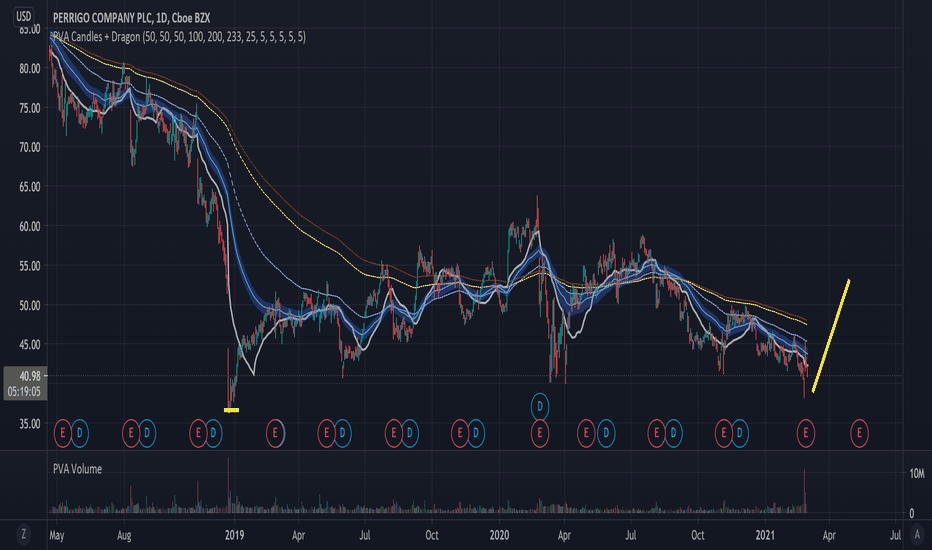This screenshot has width=932, height=550.
Task: Click the May time axis label
Action: [x=57, y=535]
